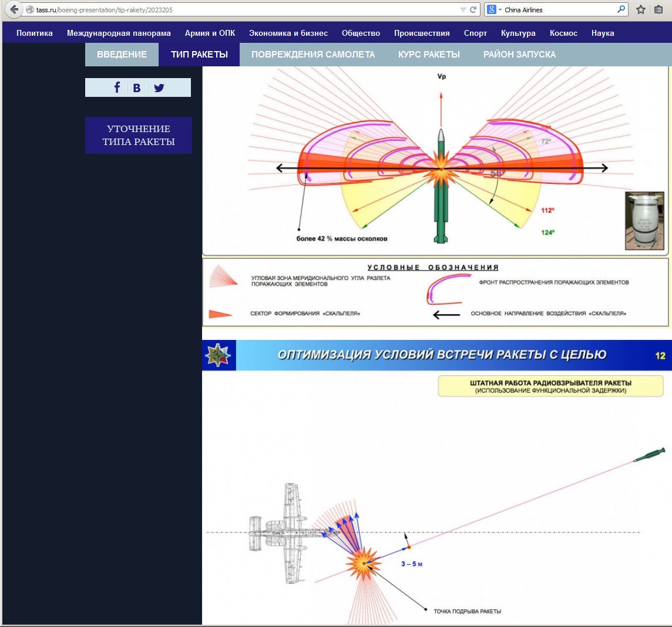Image resolution: width=672 pixels, height=627 pixels.
Task: Open the Политика menu section
Action: (35, 33)
